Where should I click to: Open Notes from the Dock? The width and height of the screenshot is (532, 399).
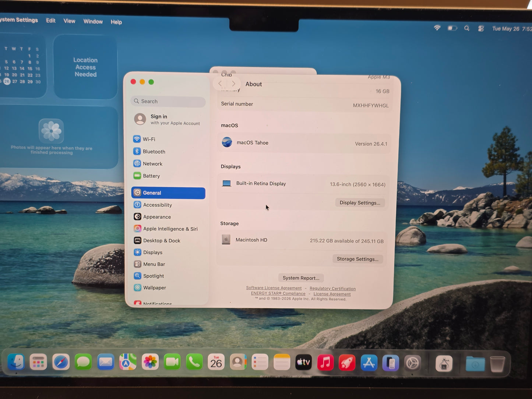pyautogui.click(x=282, y=363)
